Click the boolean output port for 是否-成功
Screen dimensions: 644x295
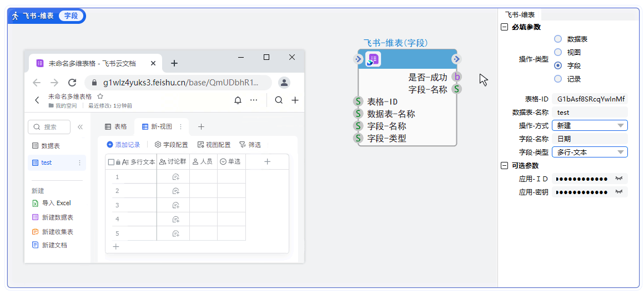point(456,77)
